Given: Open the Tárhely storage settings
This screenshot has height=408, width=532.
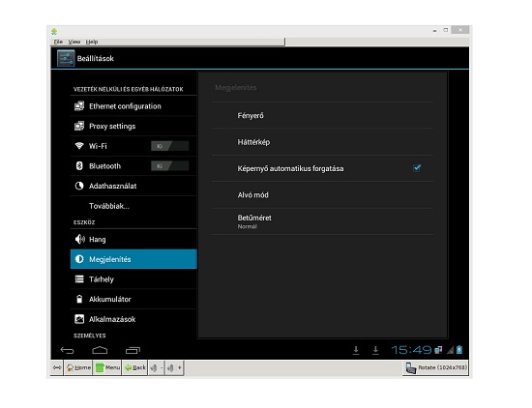Looking at the screenshot, I should tap(133, 279).
